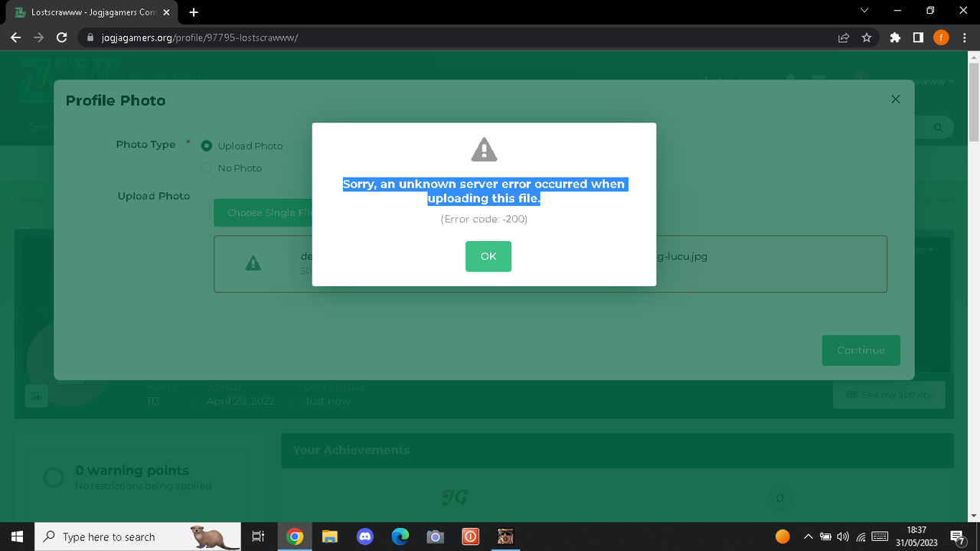Open Microsoft Edge from the taskbar

pyautogui.click(x=400, y=536)
